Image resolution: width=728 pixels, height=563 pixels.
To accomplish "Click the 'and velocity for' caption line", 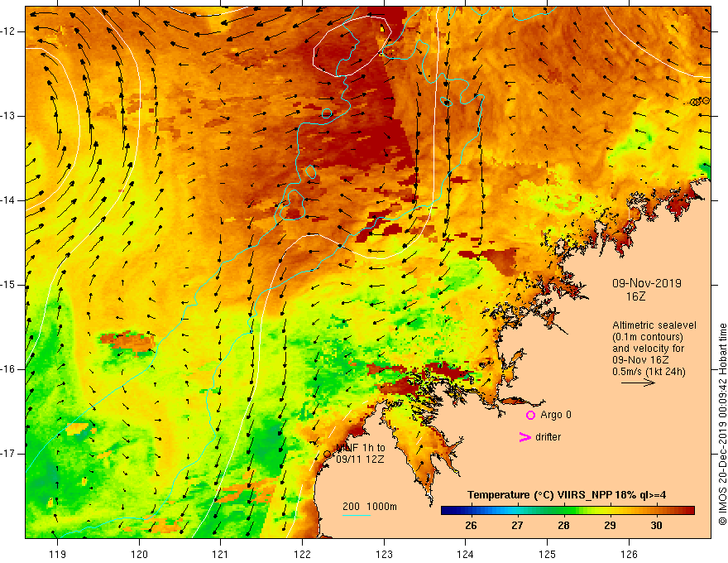I will tap(648, 349).
